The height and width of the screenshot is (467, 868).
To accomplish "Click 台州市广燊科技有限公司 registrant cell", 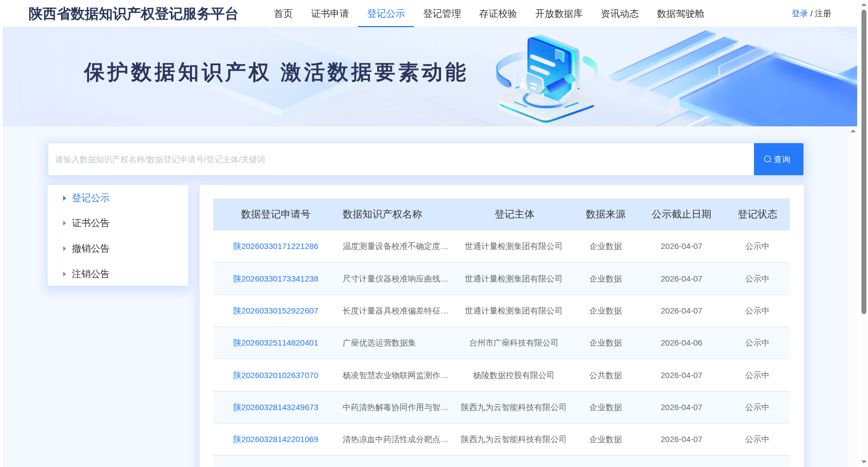I will 514,343.
